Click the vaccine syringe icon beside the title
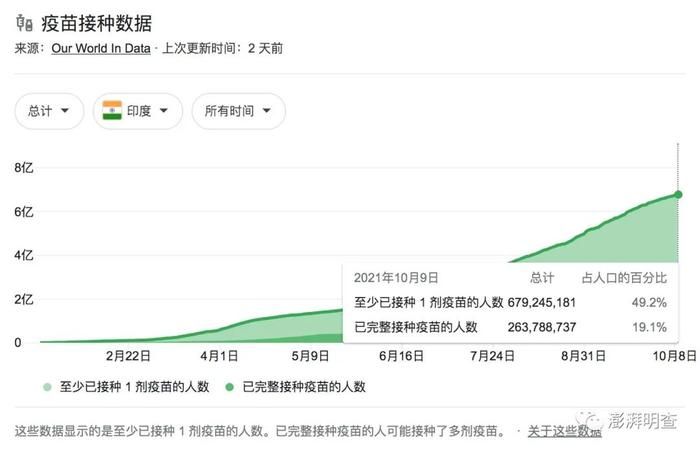The height and width of the screenshot is (452, 700). (x=24, y=23)
